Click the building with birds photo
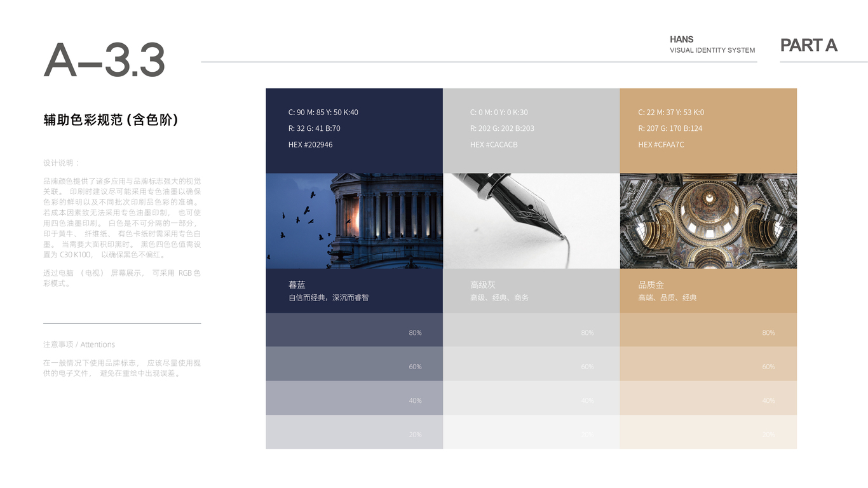This screenshot has height=488, width=868. tap(354, 221)
